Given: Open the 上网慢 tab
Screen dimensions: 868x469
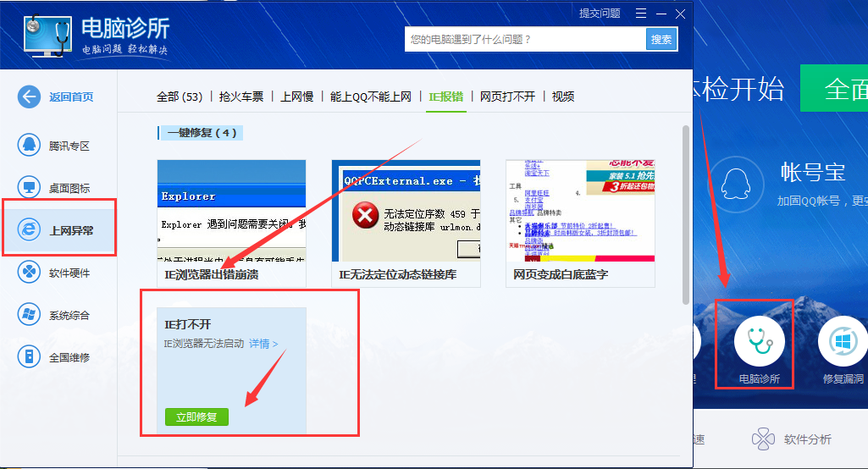Looking at the screenshot, I should [296, 97].
